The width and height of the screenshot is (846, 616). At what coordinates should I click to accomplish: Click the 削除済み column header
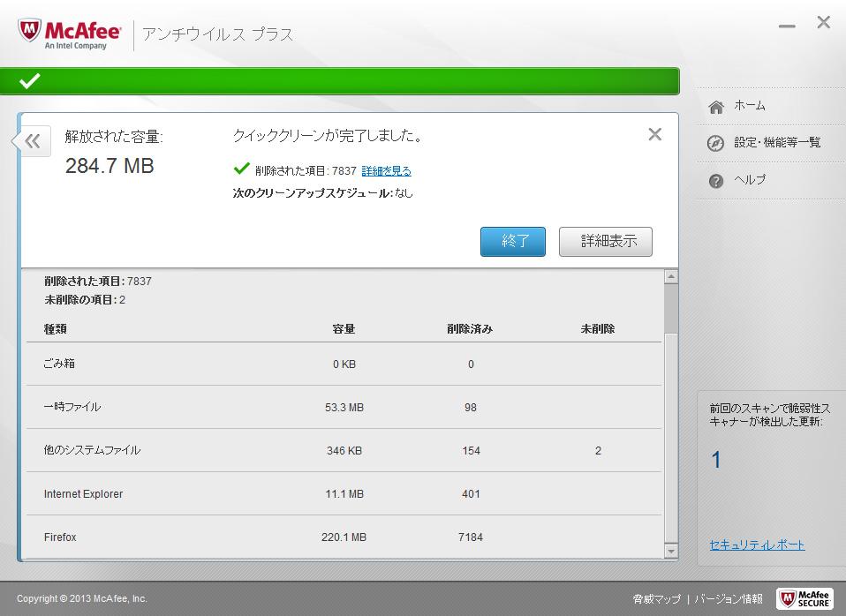(x=470, y=328)
